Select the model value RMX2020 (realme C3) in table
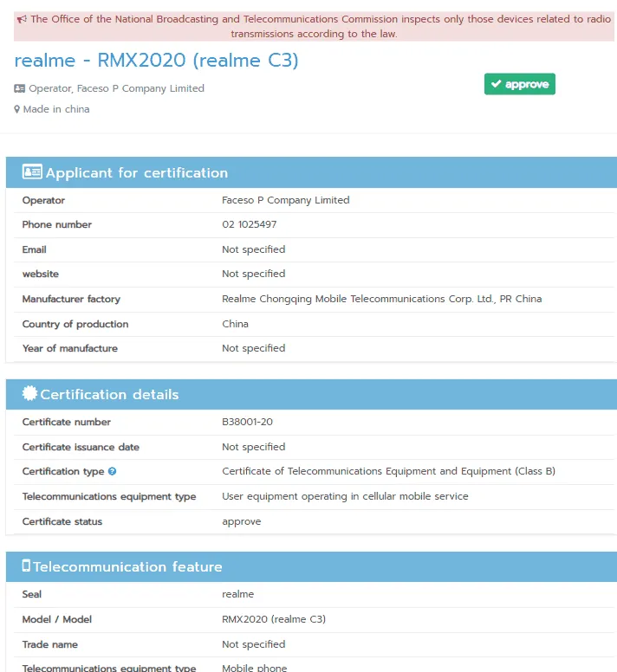 pos(274,619)
